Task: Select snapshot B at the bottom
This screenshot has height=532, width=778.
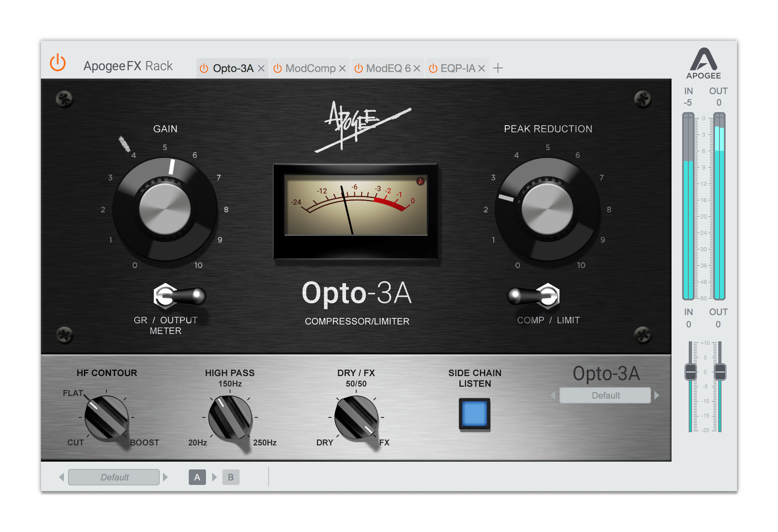Action: tap(231, 477)
